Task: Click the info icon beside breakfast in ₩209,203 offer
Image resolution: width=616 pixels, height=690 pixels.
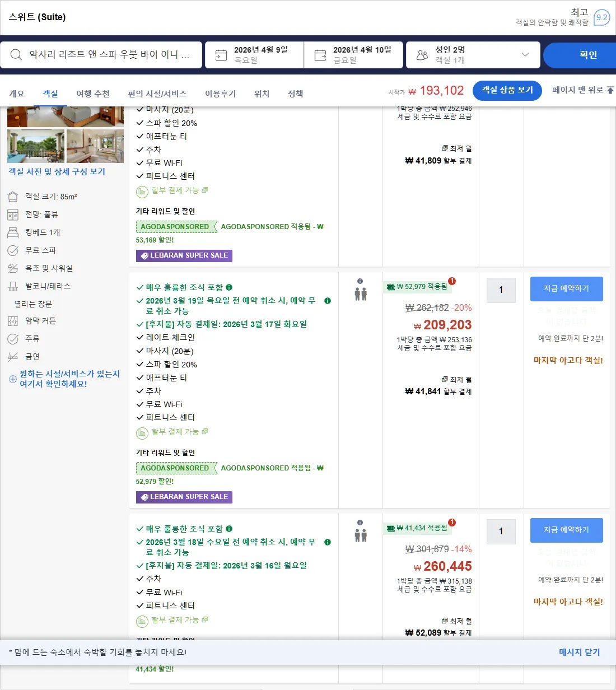Action: tap(229, 287)
